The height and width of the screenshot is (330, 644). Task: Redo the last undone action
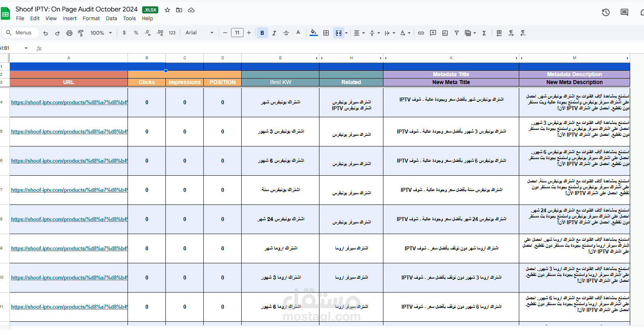coord(57,33)
